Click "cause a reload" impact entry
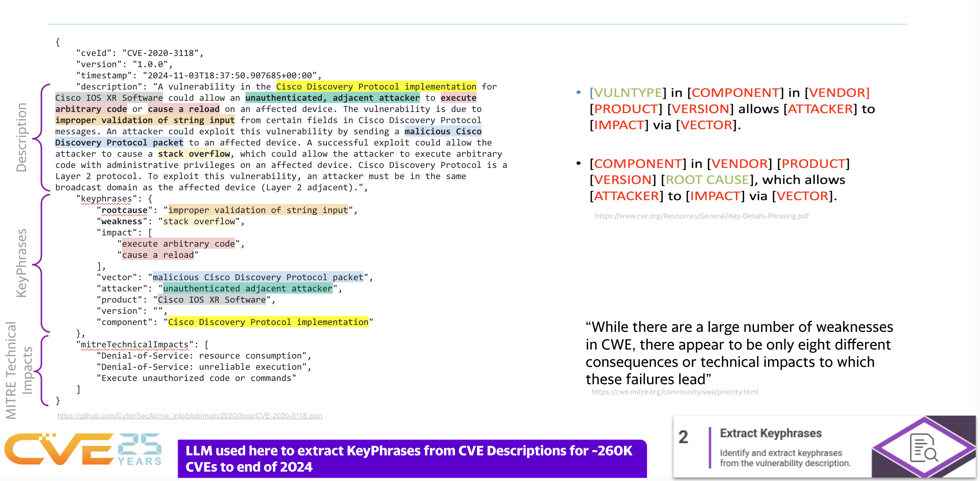The width and height of the screenshot is (980, 481). (x=158, y=255)
